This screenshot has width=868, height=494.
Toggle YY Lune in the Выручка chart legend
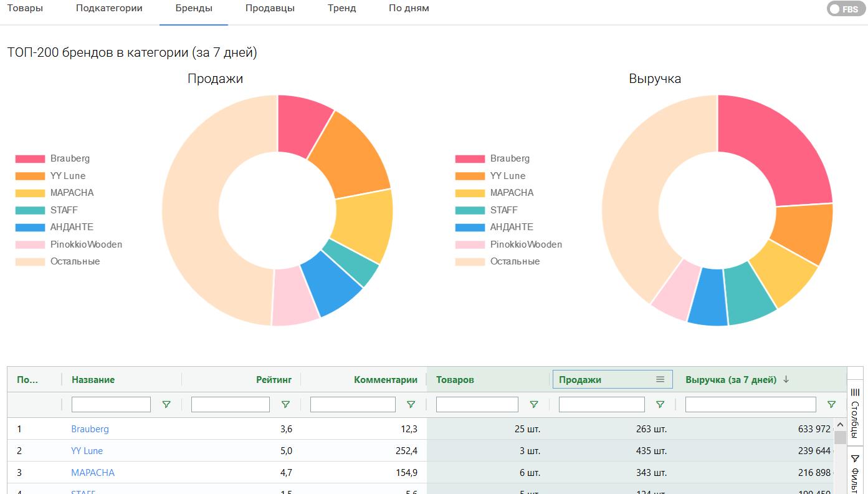coord(490,176)
